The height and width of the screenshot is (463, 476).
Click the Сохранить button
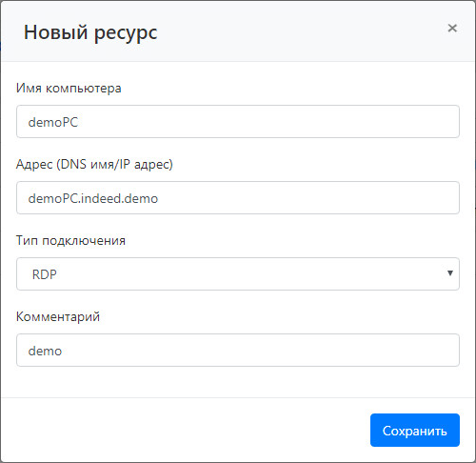pyautogui.click(x=415, y=430)
